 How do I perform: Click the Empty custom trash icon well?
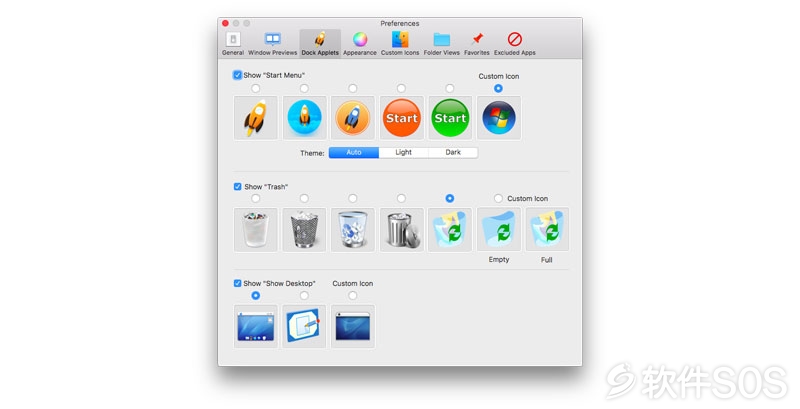tap(499, 229)
